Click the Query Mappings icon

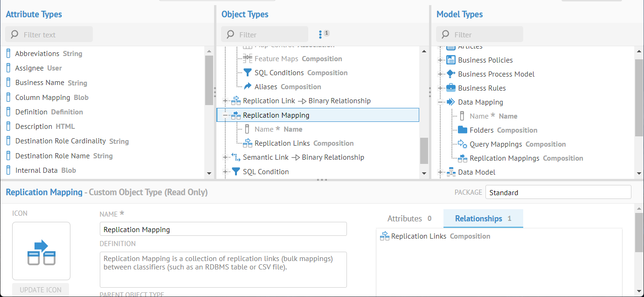point(463,144)
